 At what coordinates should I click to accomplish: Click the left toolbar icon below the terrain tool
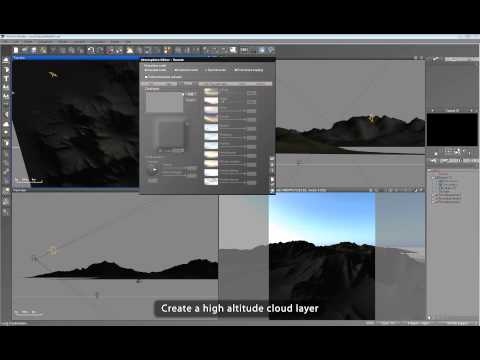[x=6, y=70]
